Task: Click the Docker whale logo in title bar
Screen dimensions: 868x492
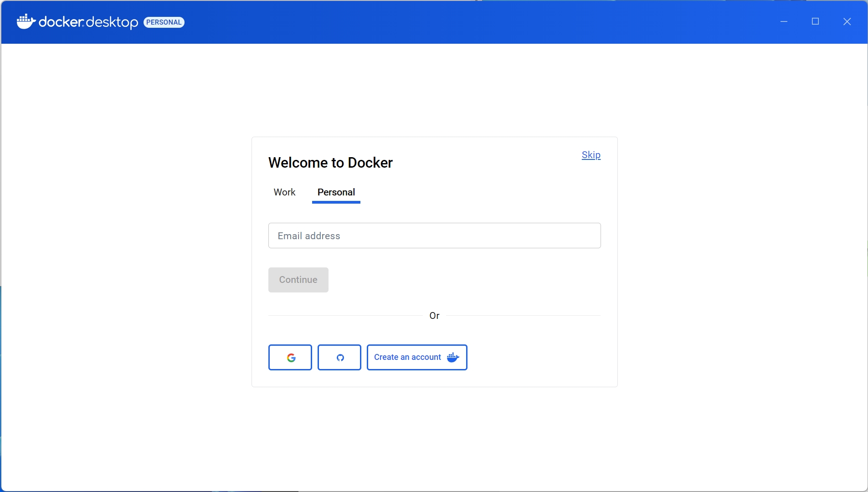Action: pyautogui.click(x=26, y=21)
